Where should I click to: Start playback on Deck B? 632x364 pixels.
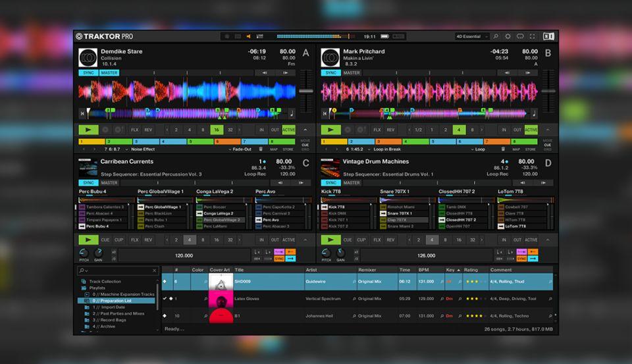pyautogui.click(x=330, y=130)
